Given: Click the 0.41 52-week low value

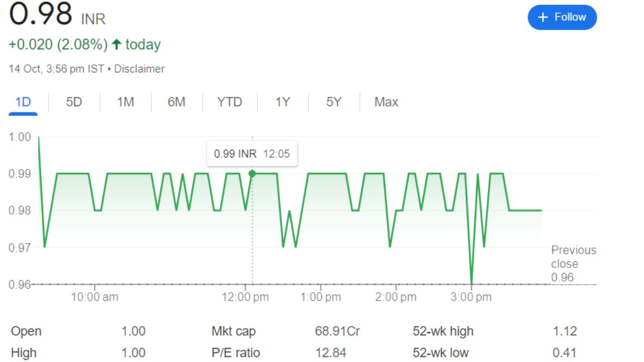Looking at the screenshot, I should coord(565,353).
